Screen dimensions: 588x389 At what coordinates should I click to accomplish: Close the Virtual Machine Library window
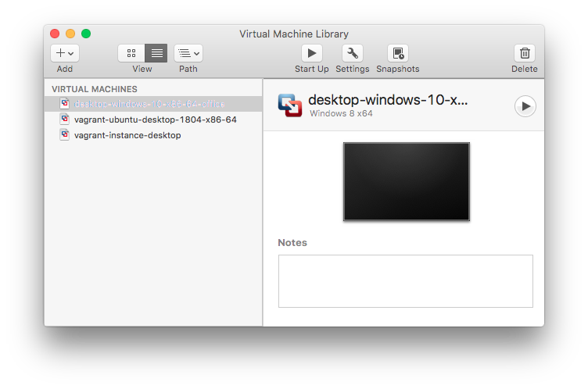tap(55, 34)
